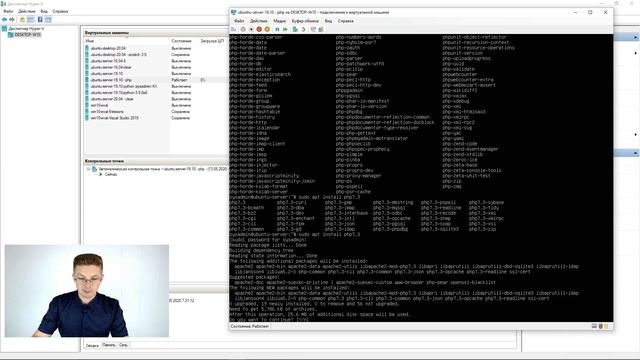Switch to the Сеть tab

point(123,345)
